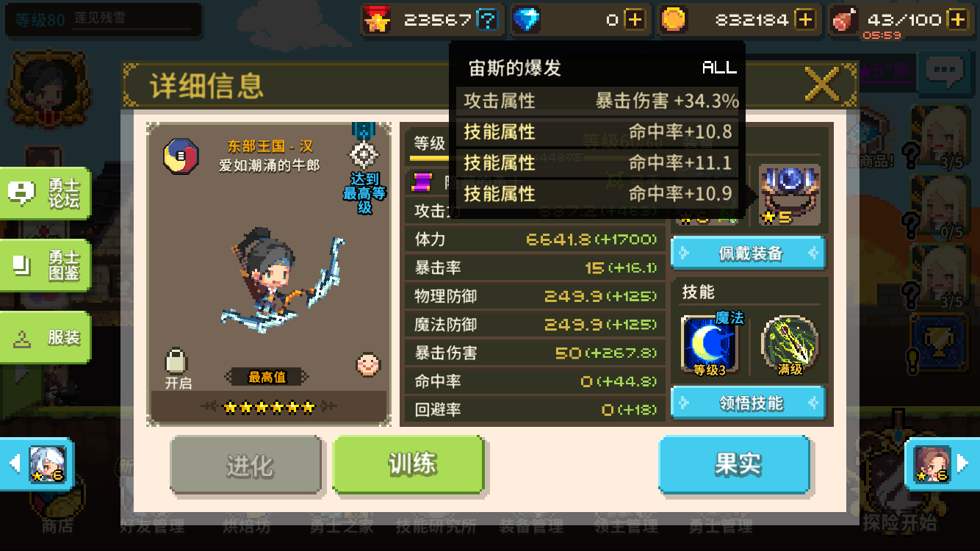Open the 勇士图鉴 side tab
The width and height of the screenshot is (980, 551).
tap(46, 265)
